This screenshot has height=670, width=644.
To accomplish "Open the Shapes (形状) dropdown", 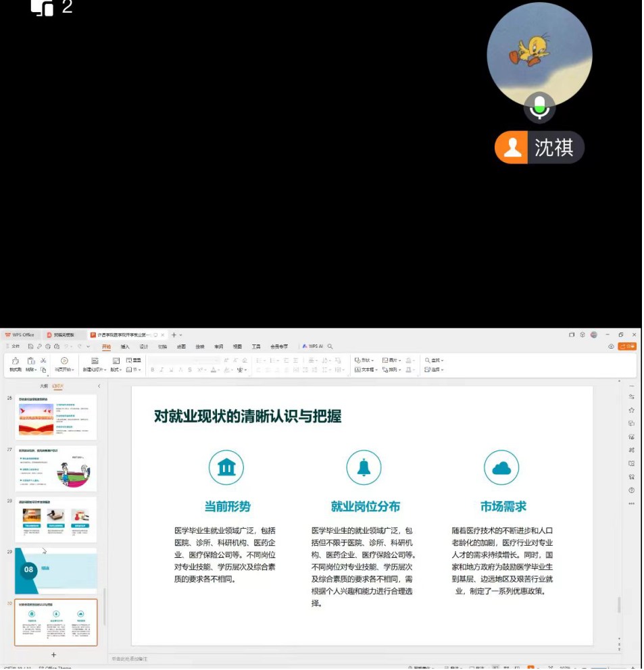I will (x=364, y=360).
